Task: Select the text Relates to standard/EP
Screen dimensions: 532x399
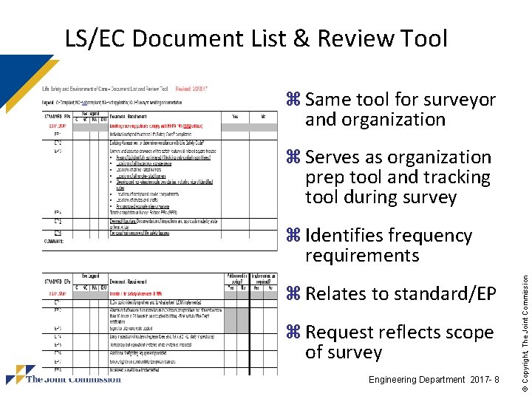Action: (400, 293)
